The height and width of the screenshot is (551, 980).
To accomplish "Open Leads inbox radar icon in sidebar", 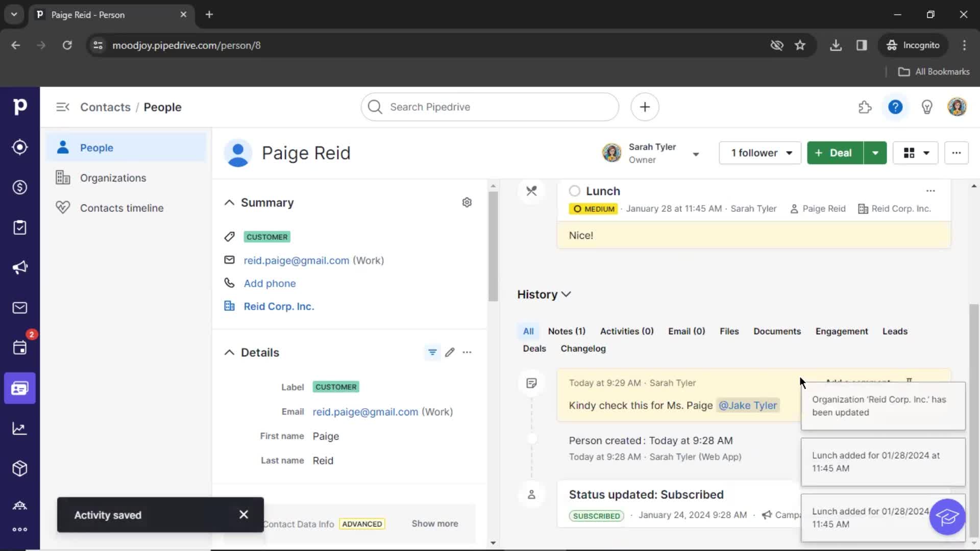I will pyautogui.click(x=20, y=147).
